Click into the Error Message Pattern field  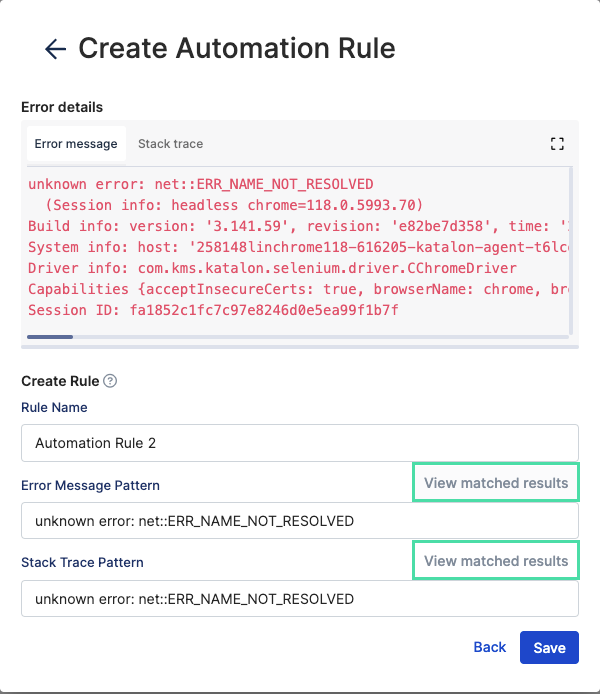(x=300, y=521)
